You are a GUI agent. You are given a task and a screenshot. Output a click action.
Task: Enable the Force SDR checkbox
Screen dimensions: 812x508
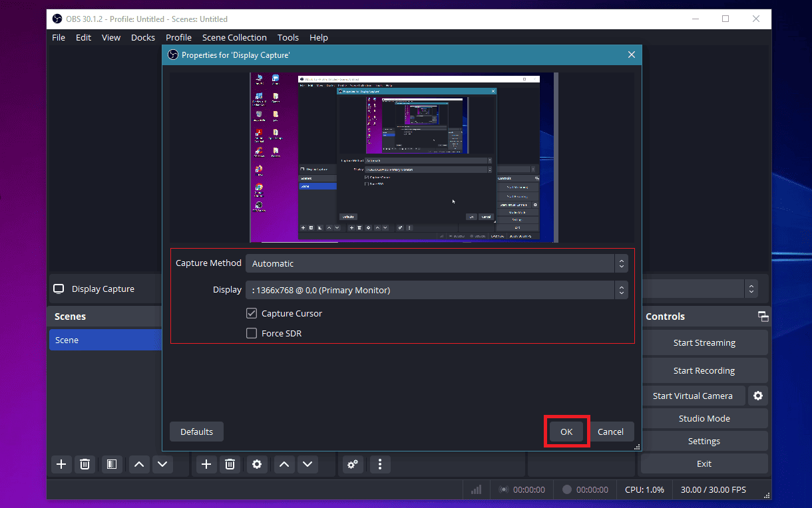[x=252, y=333]
